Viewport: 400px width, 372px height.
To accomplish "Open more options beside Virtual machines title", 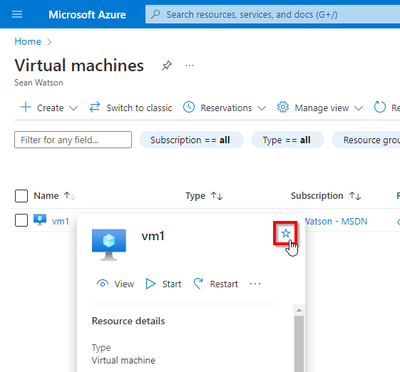I will click(x=190, y=65).
